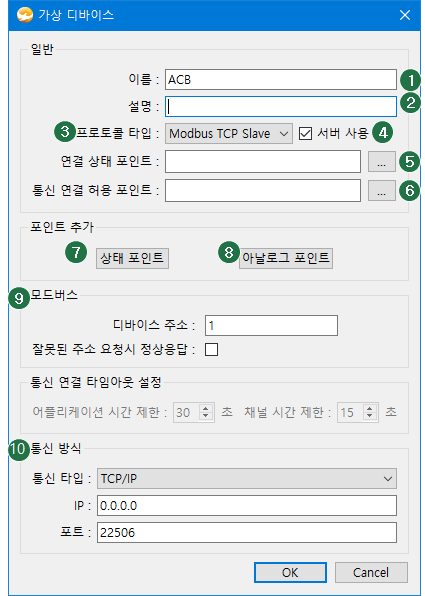Image resolution: width=425 pixels, height=596 pixels.
Task: Click the IP address field 0.0.0.0
Action: [x=247, y=506]
